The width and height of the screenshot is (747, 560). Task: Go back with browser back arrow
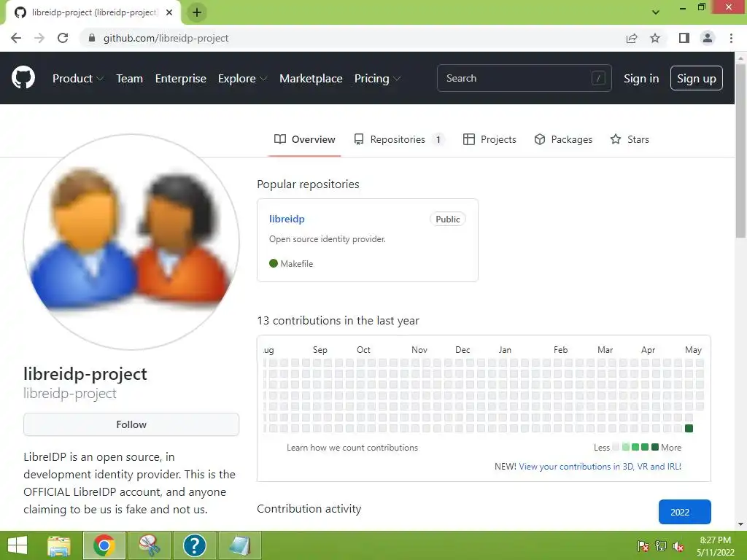pyautogui.click(x=16, y=38)
